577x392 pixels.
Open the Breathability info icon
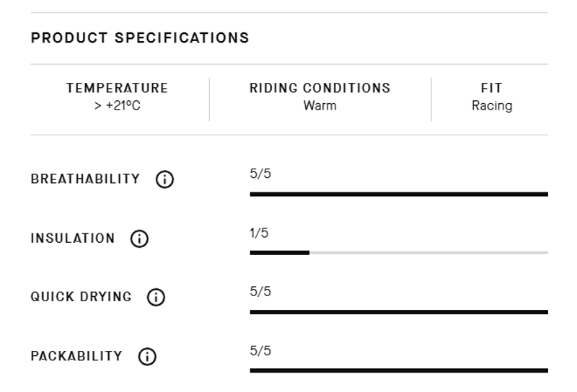pos(164,179)
